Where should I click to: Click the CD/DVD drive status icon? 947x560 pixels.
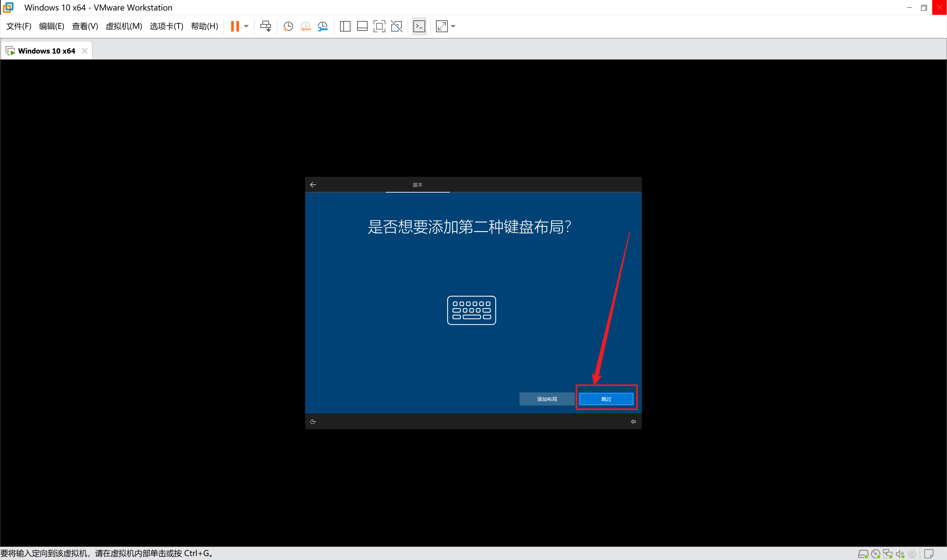coord(875,554)
